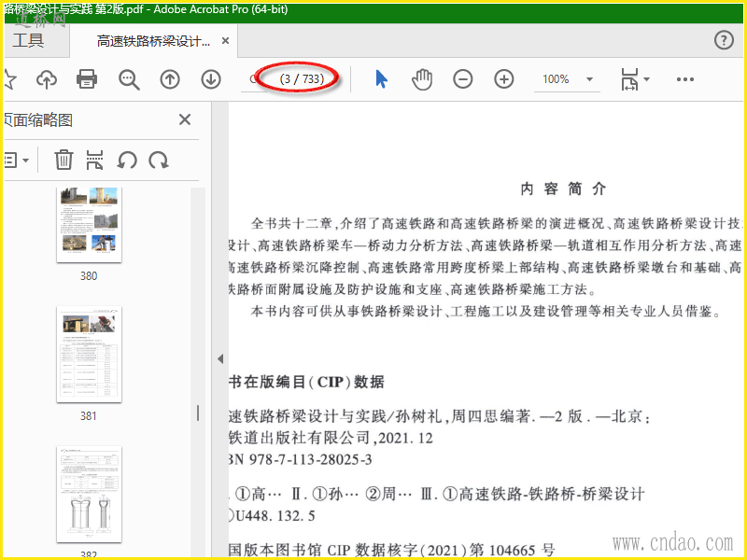747x560 pixels.
Task: Zoom in with the plus icon
Action: 503,79
